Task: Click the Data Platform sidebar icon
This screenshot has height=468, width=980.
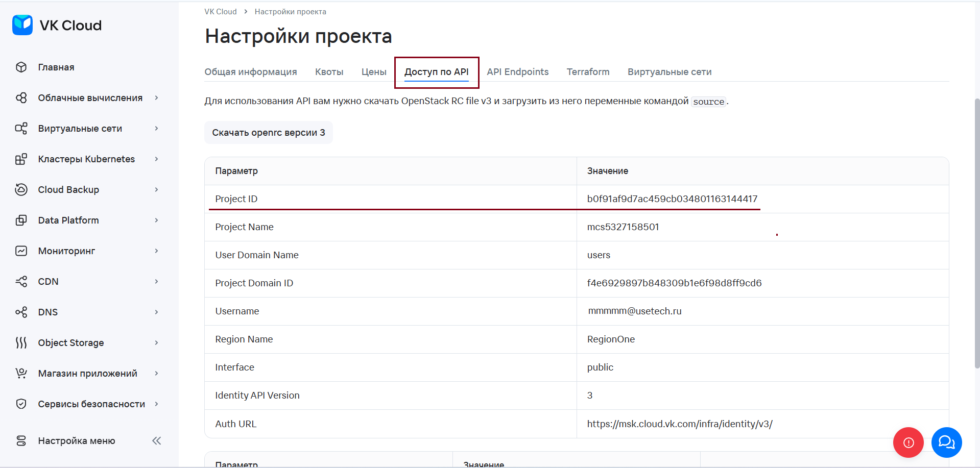Action: coord(21,220)
